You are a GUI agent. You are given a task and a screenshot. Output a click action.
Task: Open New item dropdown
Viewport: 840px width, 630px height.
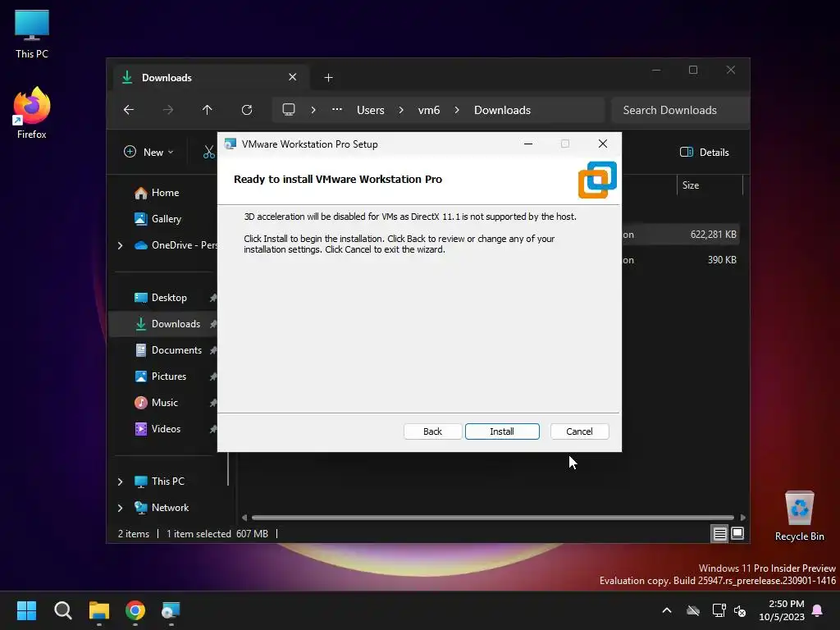148,152
